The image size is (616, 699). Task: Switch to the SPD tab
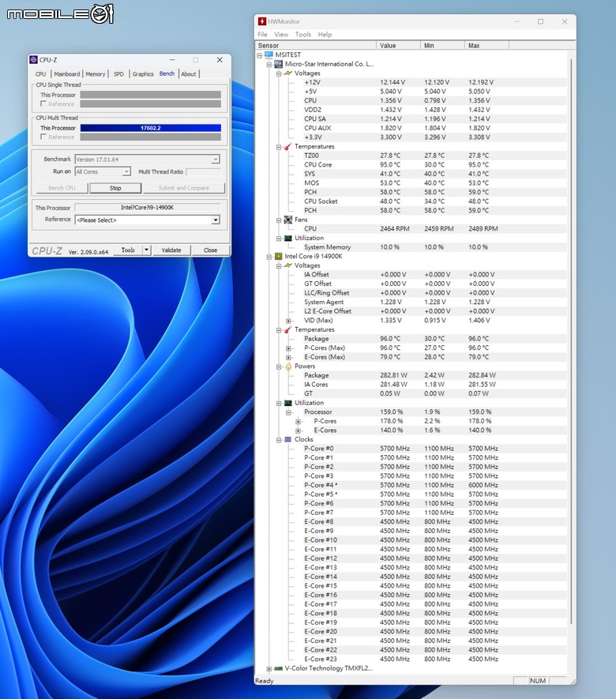click(x=118, y=74)
